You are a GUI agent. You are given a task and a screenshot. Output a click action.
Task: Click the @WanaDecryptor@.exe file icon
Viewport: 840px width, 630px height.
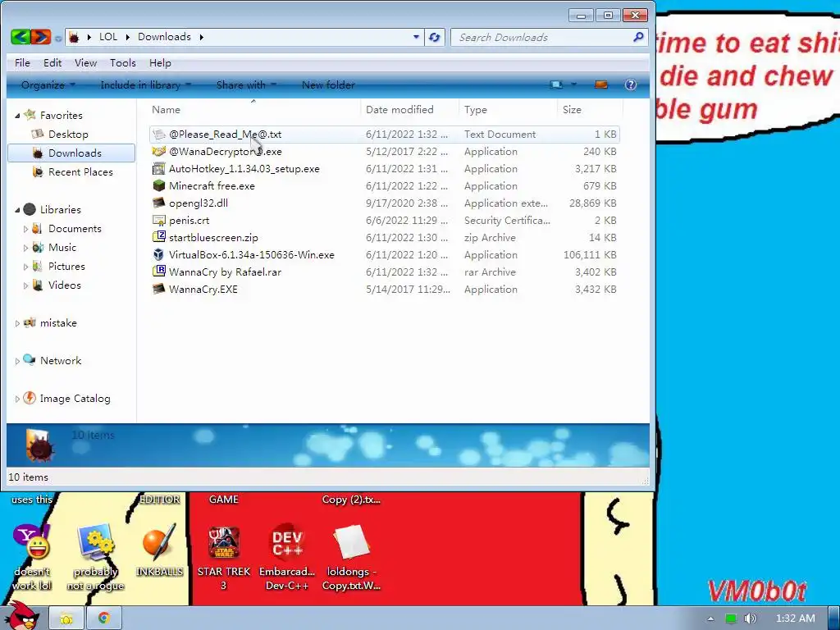(x=158, y=152)
